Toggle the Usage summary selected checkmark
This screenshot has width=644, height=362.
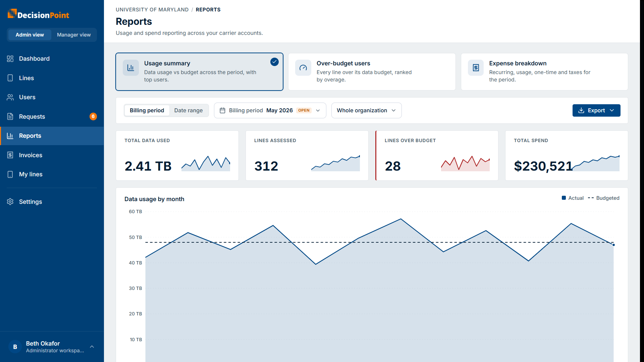274,62
